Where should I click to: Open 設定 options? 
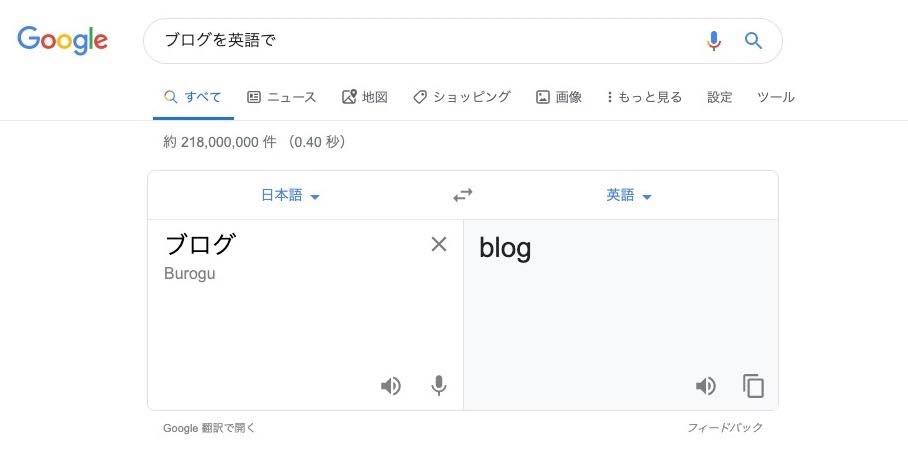(720, 97)
